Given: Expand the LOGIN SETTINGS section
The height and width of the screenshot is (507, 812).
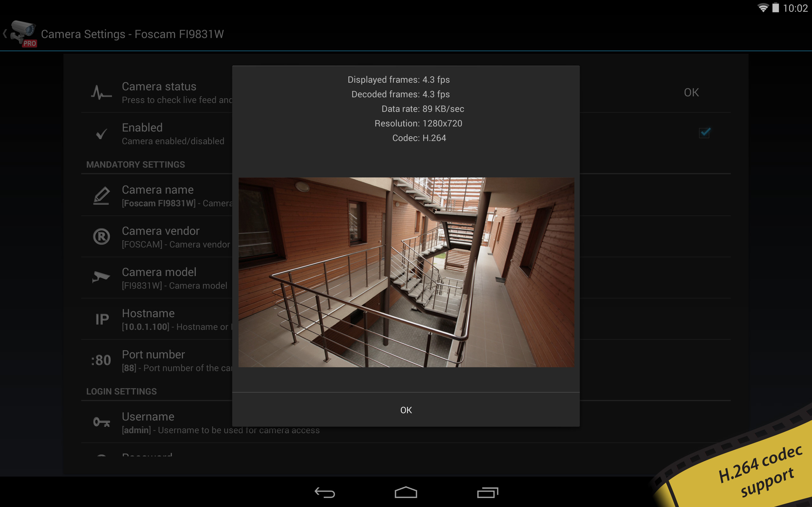Looking at the screenshot, I should tap(121, 391).
